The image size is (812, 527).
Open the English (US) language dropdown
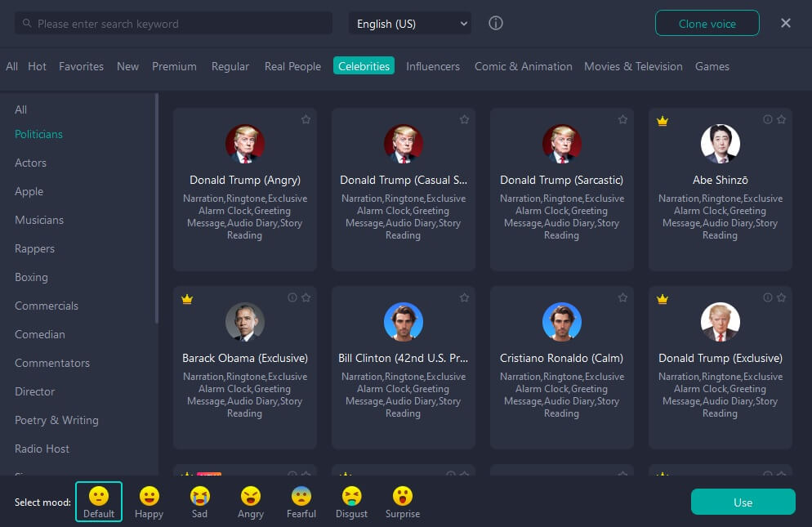click(x=411, y=24)
